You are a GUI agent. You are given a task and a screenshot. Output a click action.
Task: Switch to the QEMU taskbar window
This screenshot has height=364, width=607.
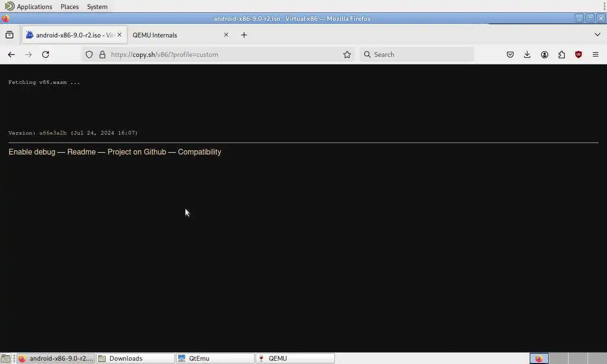(295, 358)
